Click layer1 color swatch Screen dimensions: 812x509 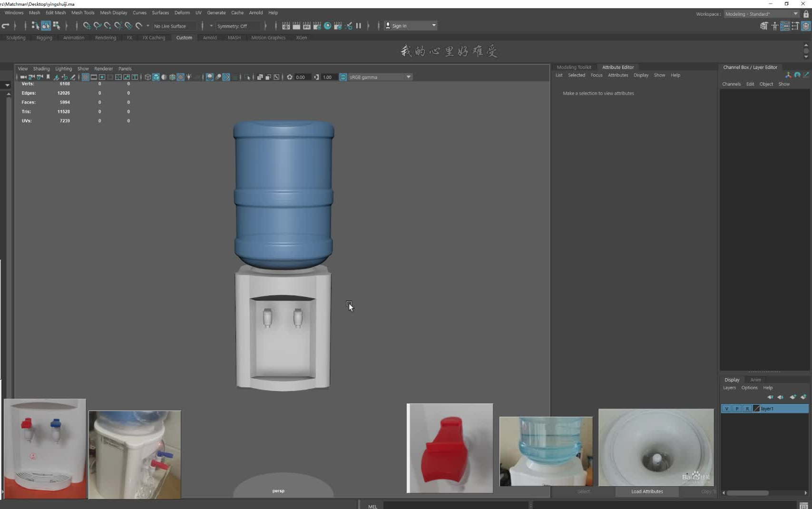[756, 409]
